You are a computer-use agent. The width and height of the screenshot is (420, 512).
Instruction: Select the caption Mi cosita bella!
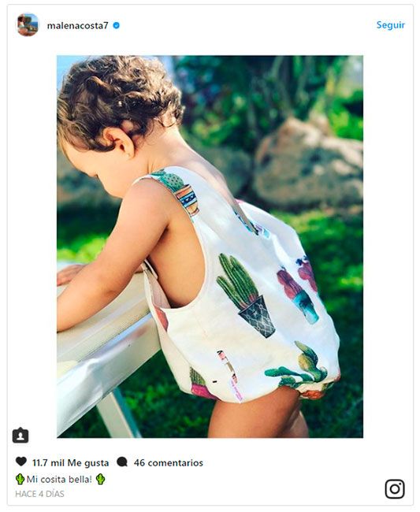coord(59,480)
